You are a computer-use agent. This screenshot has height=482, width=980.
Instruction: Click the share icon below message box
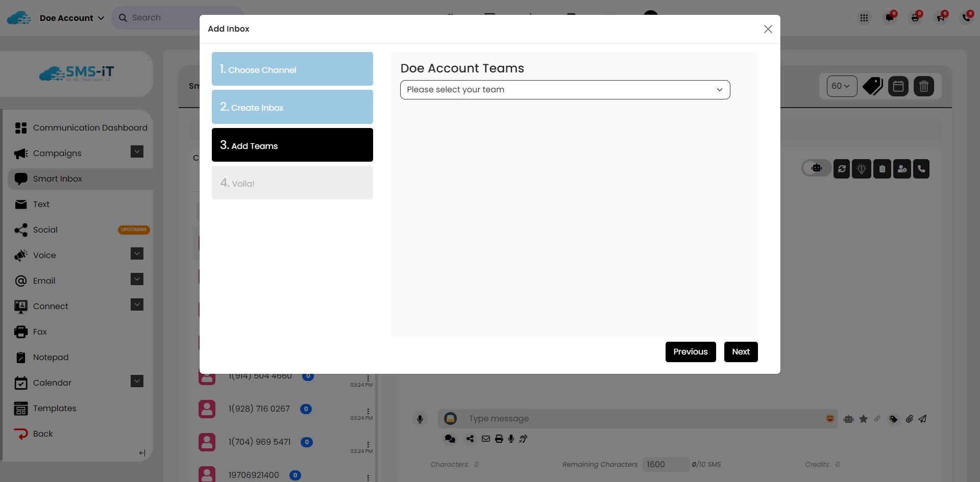click(x=470, y=439)
